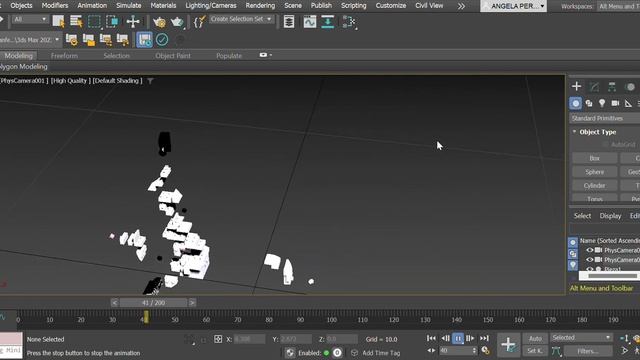Click highlighted blue save-with-clock icon

144,40
